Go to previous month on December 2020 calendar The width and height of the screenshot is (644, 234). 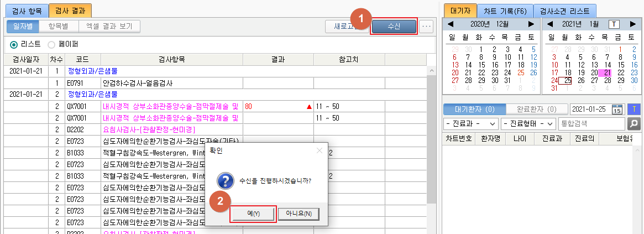[x=451, y=24]
